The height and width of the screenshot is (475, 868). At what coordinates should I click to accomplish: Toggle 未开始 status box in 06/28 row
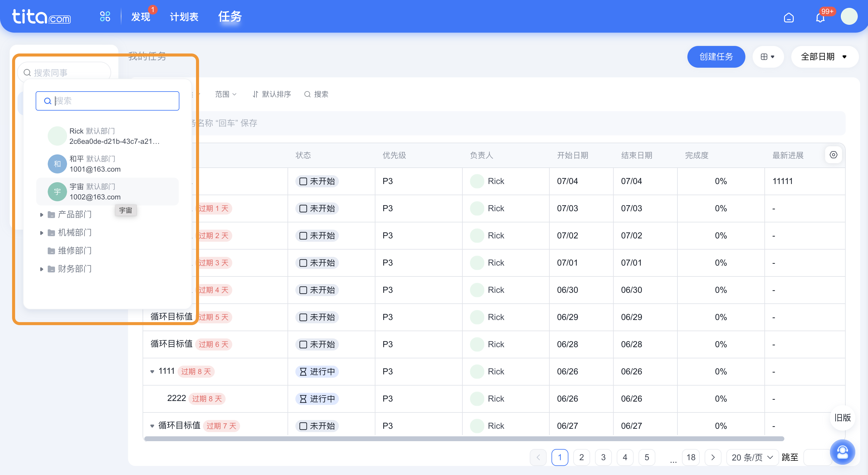point(303,344)
